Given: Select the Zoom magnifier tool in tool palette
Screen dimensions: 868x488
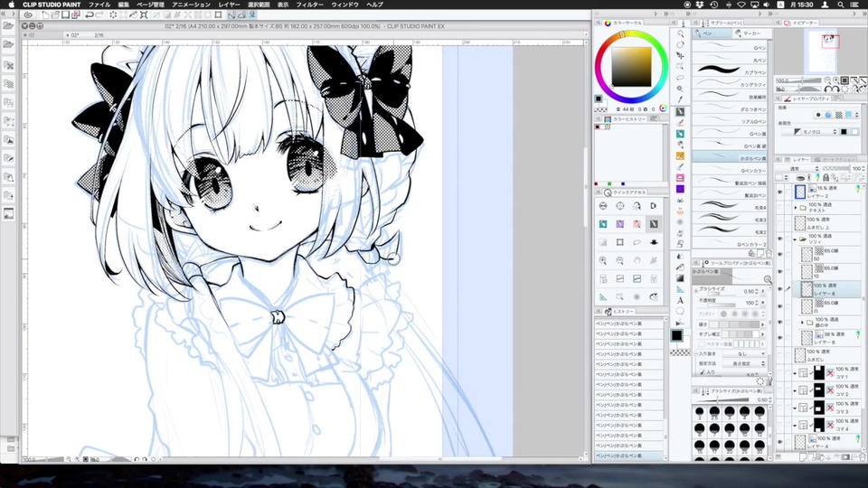Looking at the screenshot, I should click(680, 33).
